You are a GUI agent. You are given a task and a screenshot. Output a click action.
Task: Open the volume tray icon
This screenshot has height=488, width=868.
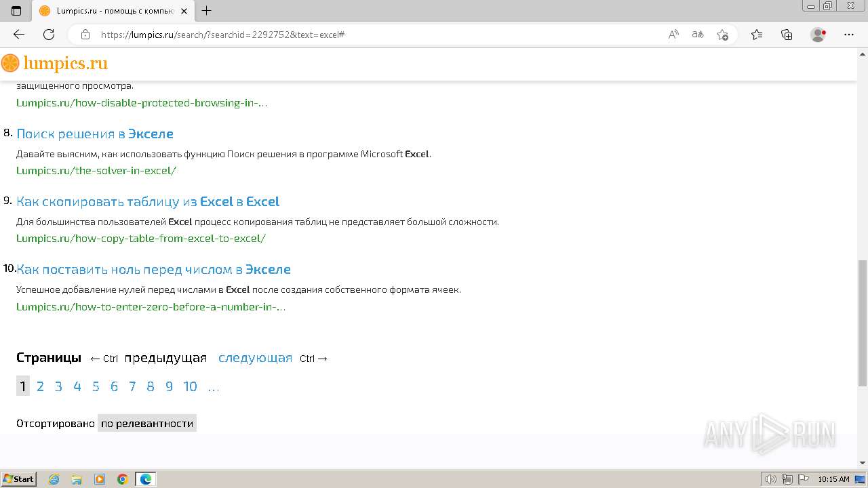771,479
